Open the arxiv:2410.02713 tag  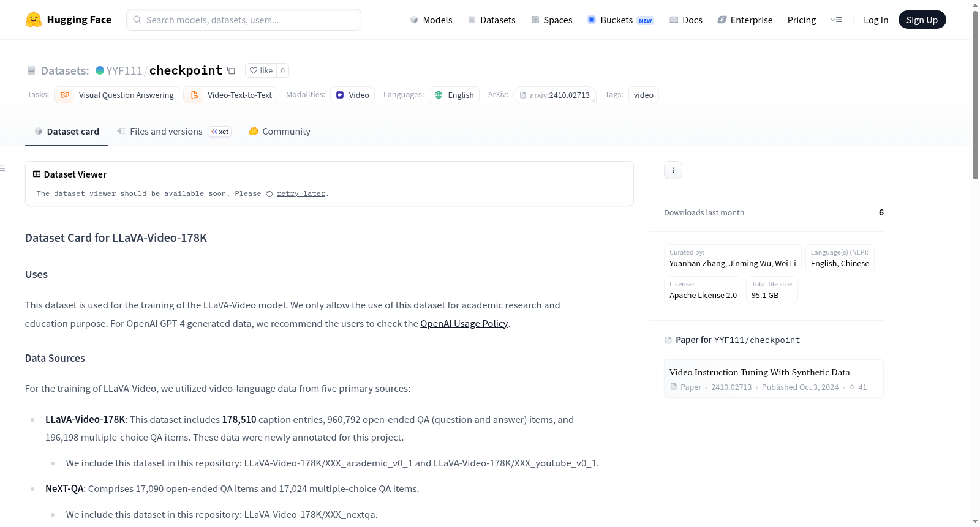pos(555,95)
